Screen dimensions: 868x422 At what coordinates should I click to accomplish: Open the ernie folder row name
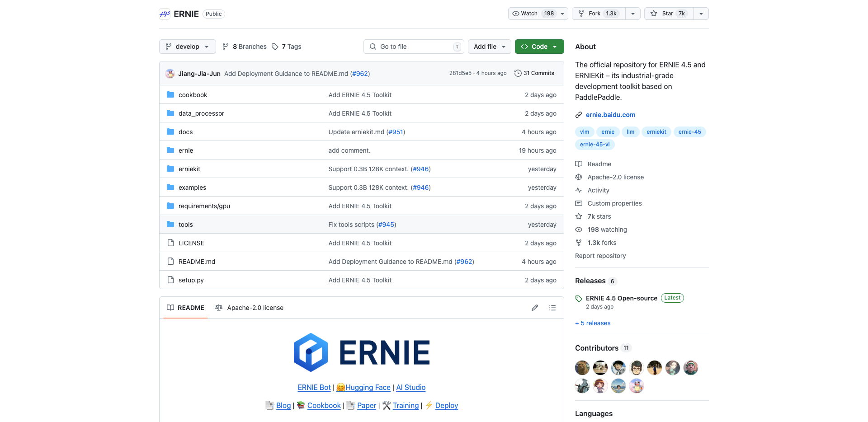[x=186, y=150]
